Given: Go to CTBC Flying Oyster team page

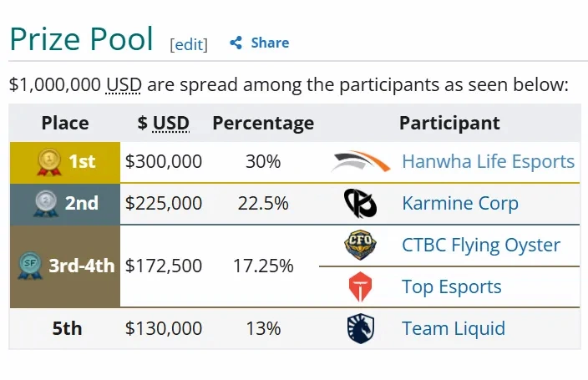Looking at the screenshot, I should coord(480,246).
